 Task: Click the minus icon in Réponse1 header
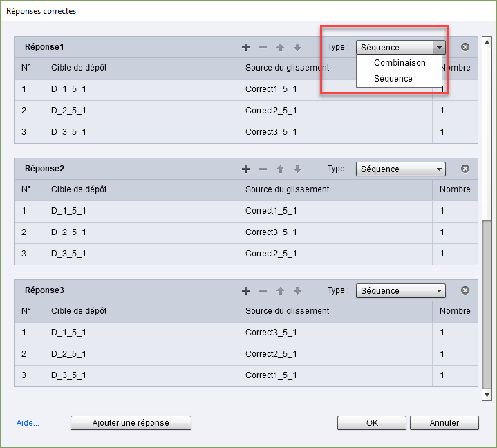[x=263, y=48]
